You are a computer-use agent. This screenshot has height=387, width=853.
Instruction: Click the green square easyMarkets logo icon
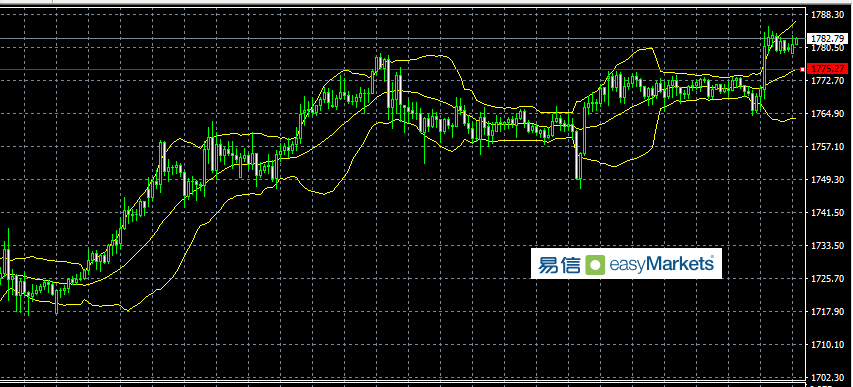[595, 265]
